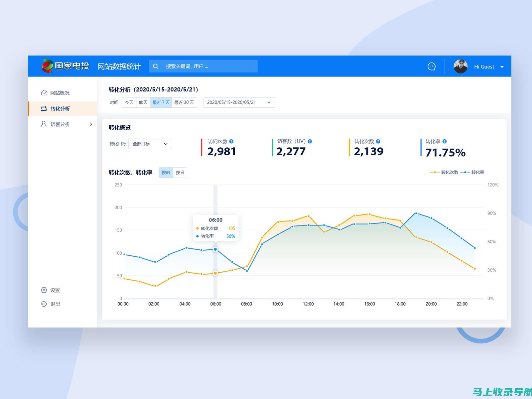The image size is (532, 399).
Task: Switch chart to 按日 daily view
Action: click(x=180, y=173)
